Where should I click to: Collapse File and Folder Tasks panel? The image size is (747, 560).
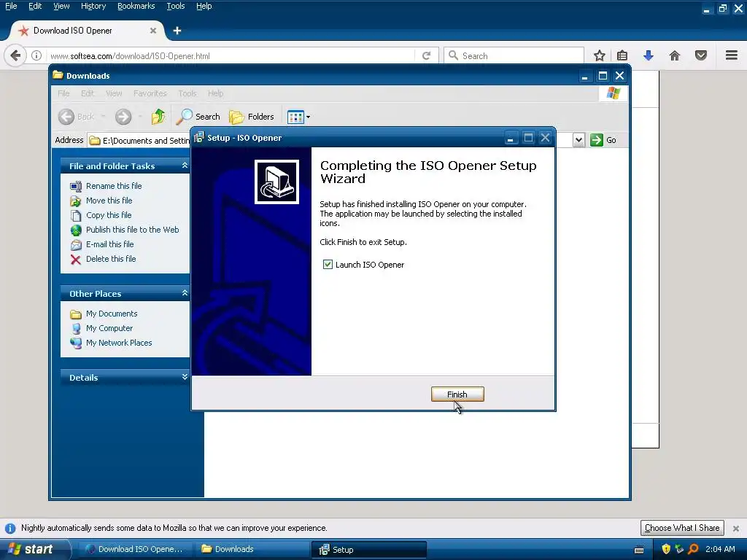tap(185, 166)
